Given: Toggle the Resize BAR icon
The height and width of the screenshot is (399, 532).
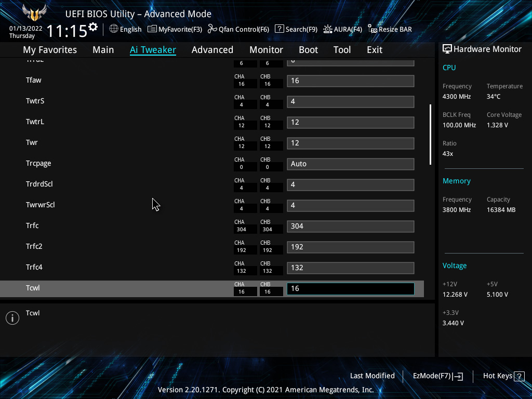Looking at the screenshot, I should tap(373, 29).
